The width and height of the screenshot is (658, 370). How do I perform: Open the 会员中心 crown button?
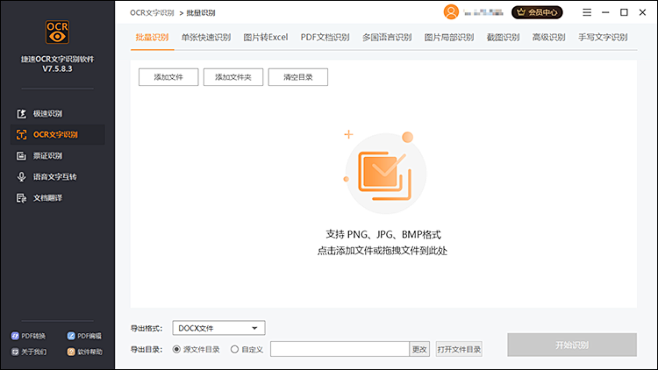click(x=537, y=12)
